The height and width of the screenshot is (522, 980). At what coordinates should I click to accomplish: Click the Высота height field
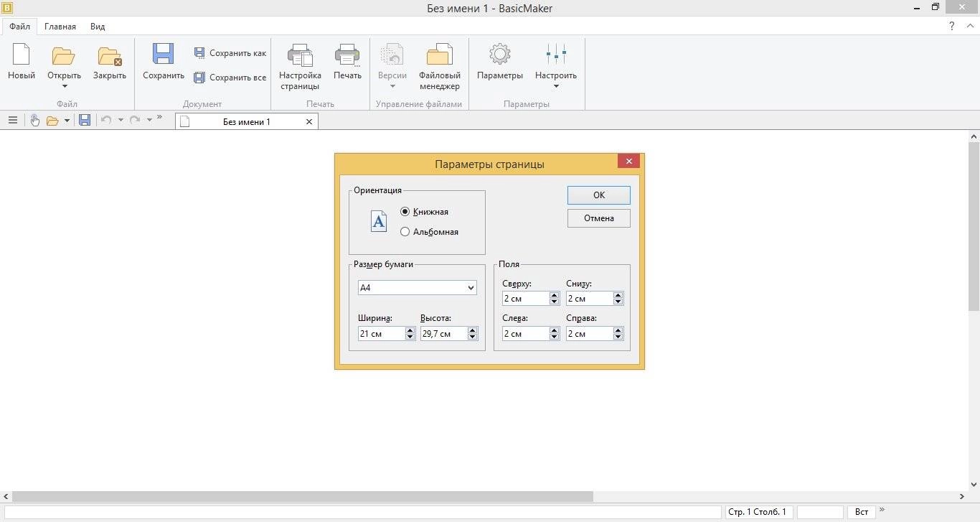tap(443, 334)
